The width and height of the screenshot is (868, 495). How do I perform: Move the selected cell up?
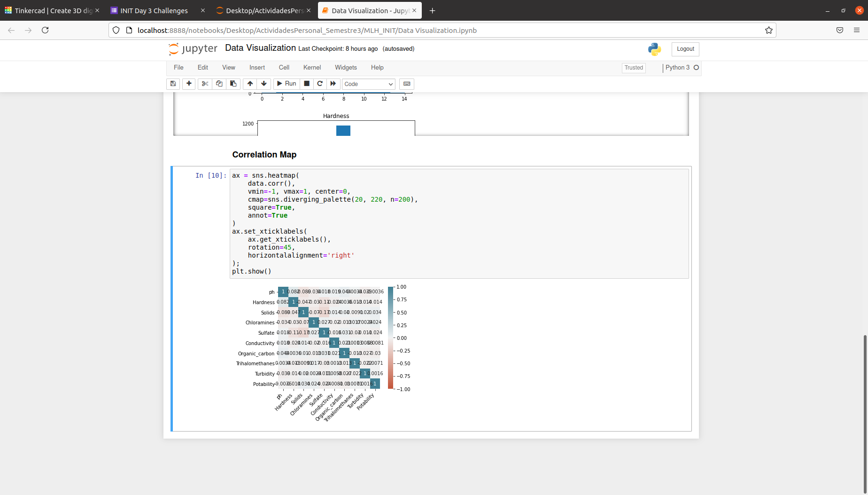point(250,84)
